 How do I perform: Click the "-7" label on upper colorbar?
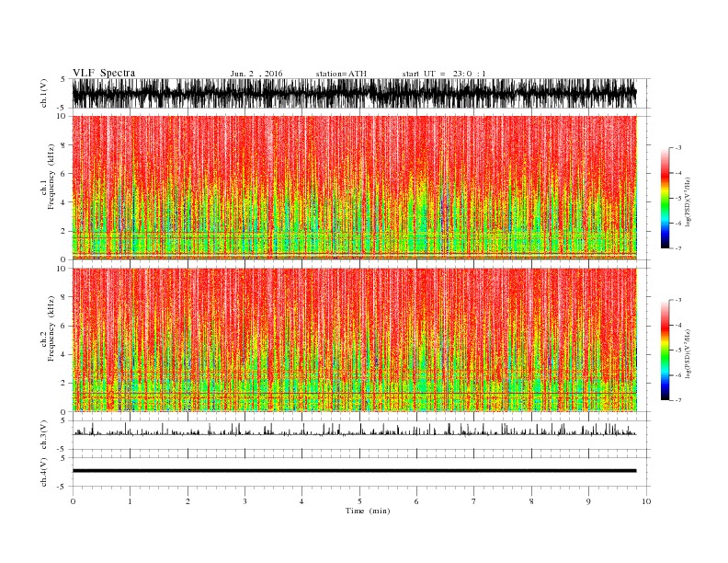click(677, 248)
